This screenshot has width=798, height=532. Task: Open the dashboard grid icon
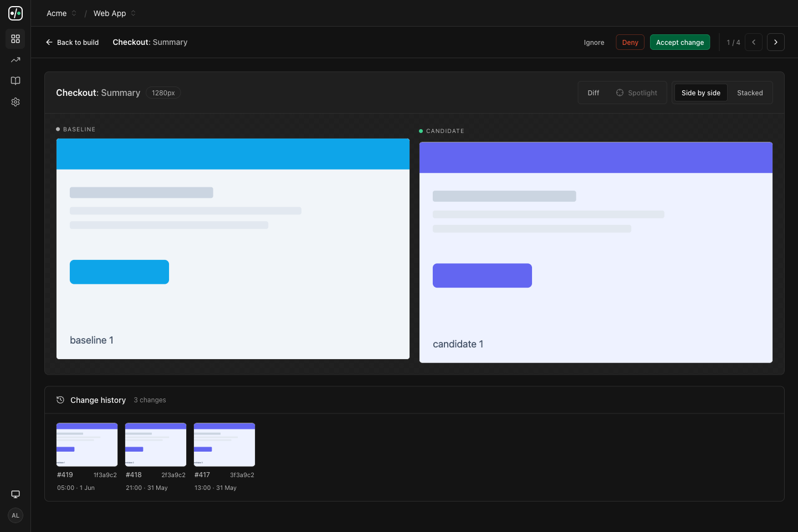(x=16, y=39)
